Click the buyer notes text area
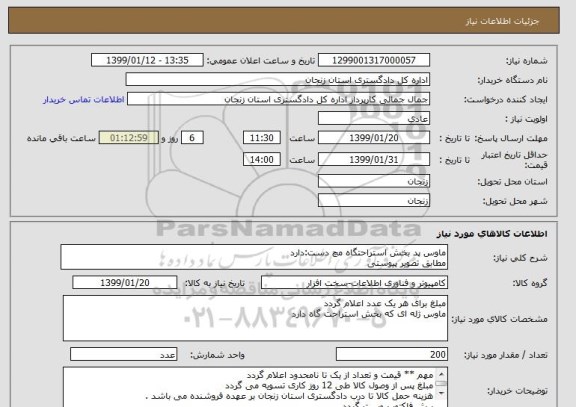The image size is (576, 407). click(x=255, y=387)
